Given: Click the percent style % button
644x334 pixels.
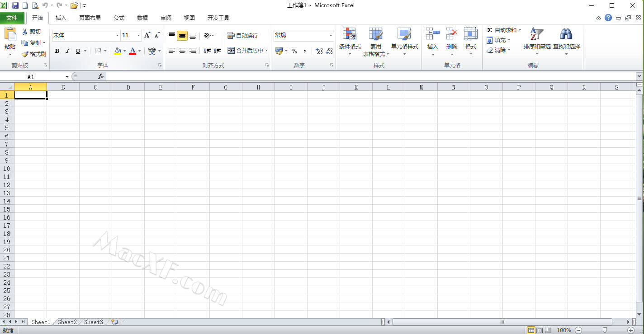Looking at the screenshot, I should tap(294, 51).
